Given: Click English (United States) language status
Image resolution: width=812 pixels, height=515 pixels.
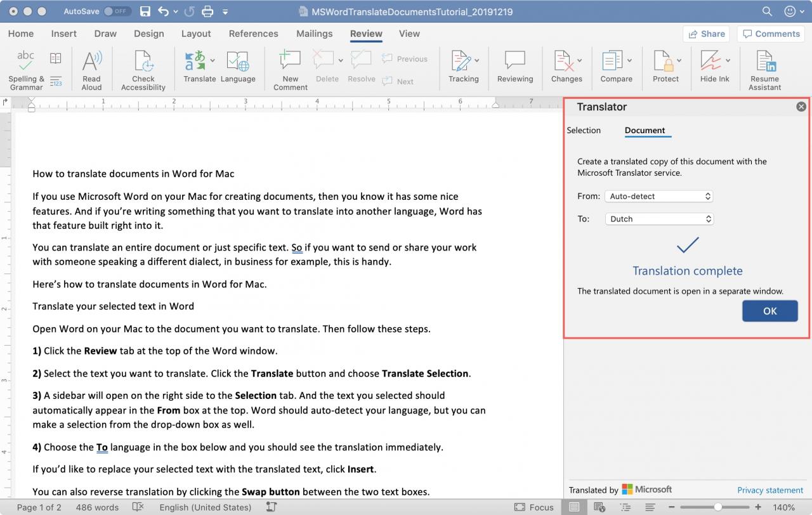Looking at the screenshot, I should coord(206,507).
